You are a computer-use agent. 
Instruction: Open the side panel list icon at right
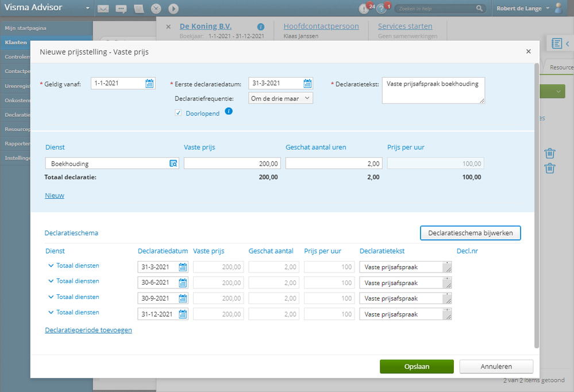(x=556, y=44)
